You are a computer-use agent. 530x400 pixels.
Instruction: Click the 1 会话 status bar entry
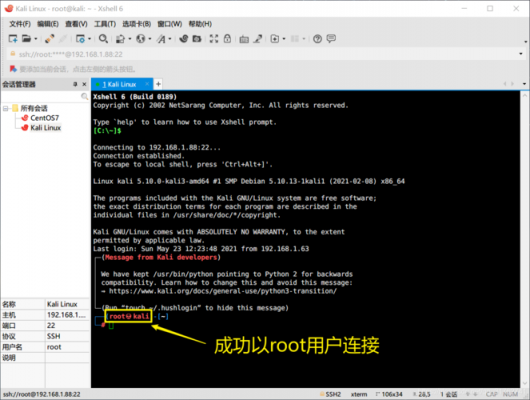[x=449, y=394]
